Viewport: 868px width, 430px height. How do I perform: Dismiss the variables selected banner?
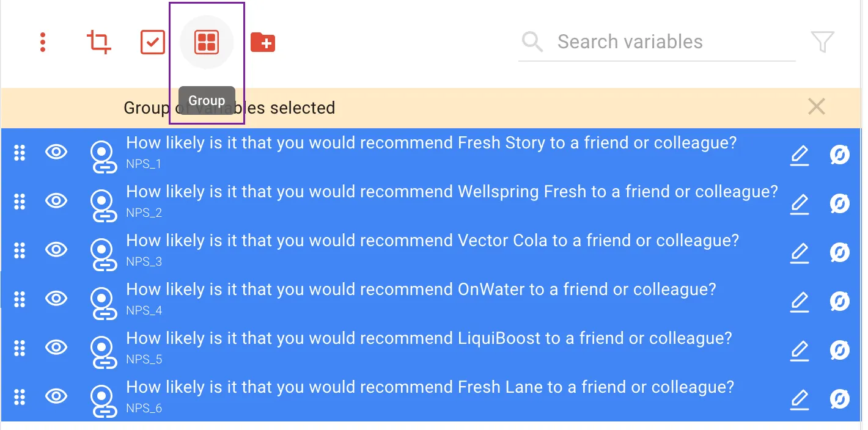(x=816, y=107)
